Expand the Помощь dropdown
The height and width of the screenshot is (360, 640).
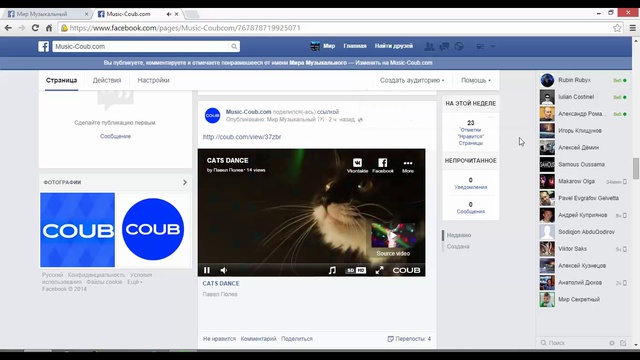click(x=476, y=80)
